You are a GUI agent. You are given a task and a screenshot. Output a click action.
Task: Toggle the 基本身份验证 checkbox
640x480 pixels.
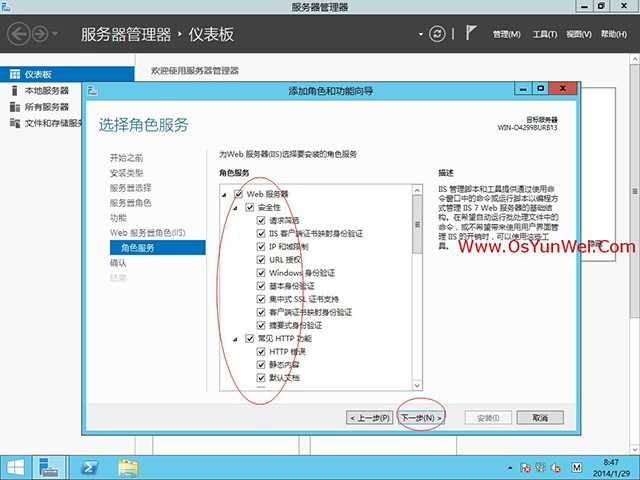(x=261, y=286)
